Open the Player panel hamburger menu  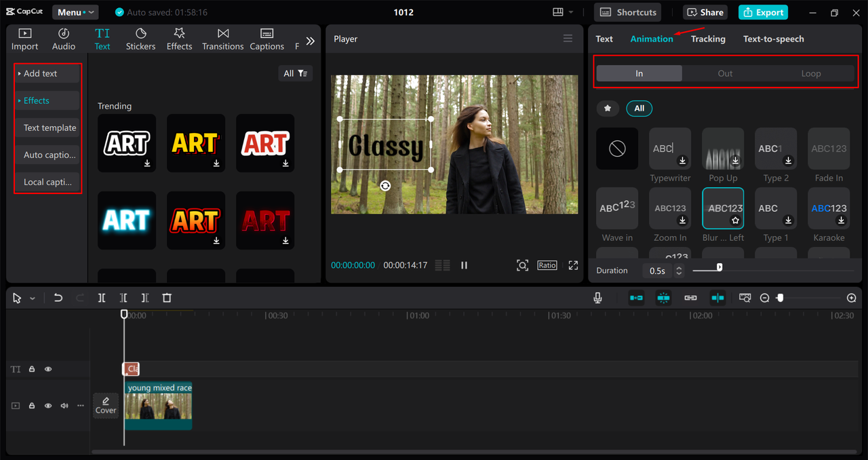point(568,39)
